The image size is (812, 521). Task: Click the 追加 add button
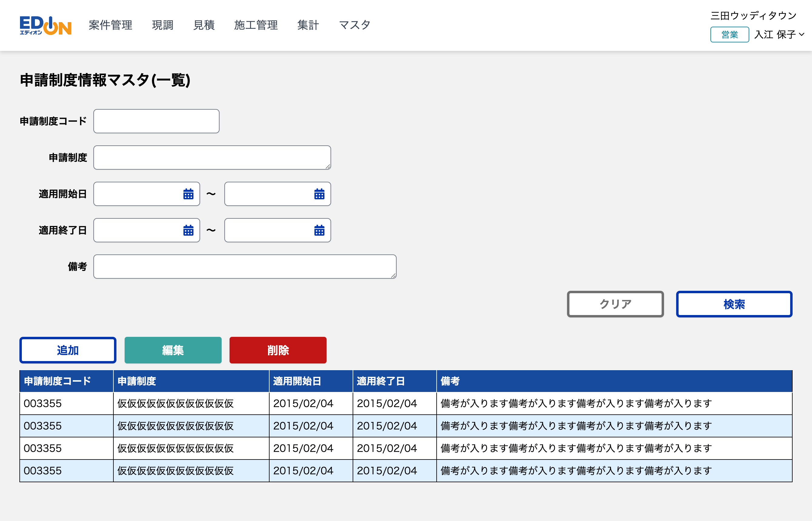[x=68, y=350]
